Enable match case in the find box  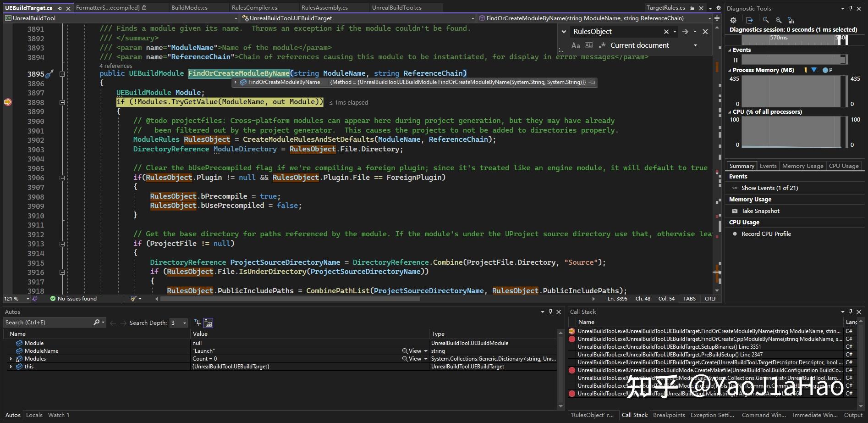pyautogui.click(x=576, y=45)
